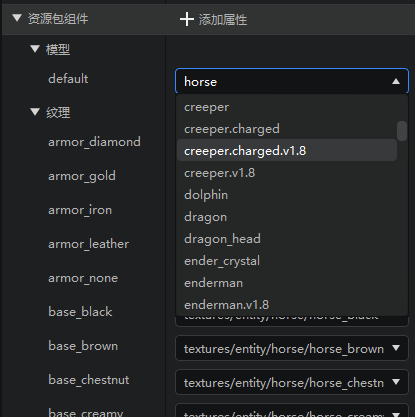Open the base_chestnut texture dropdown arrow
This screenshot has width=415, height=417.
(396, 382)
